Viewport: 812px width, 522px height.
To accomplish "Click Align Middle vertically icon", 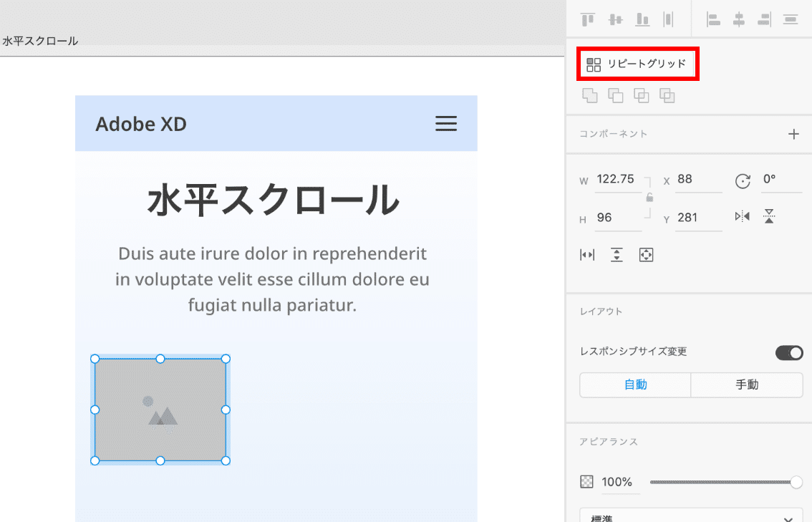I will pyautogui.click(x=615, y=19).
